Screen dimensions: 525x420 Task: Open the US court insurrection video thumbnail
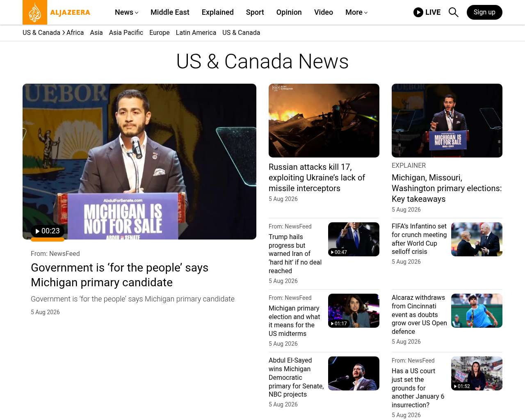click(477, 374)
